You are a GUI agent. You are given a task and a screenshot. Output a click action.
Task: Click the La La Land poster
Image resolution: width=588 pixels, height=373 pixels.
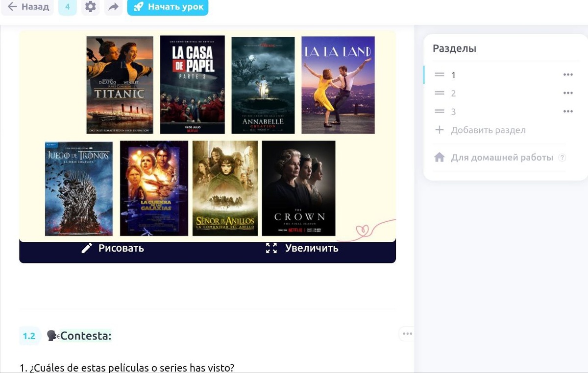338,85
